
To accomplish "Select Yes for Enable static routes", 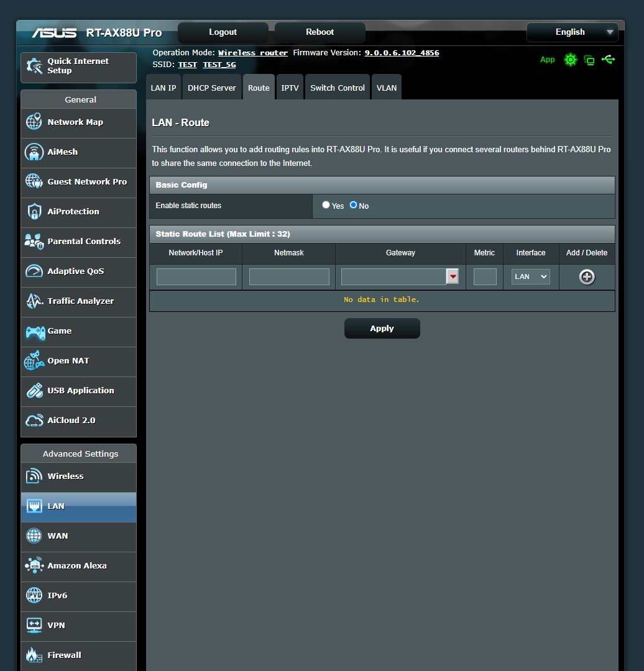I will click(326, 205).
